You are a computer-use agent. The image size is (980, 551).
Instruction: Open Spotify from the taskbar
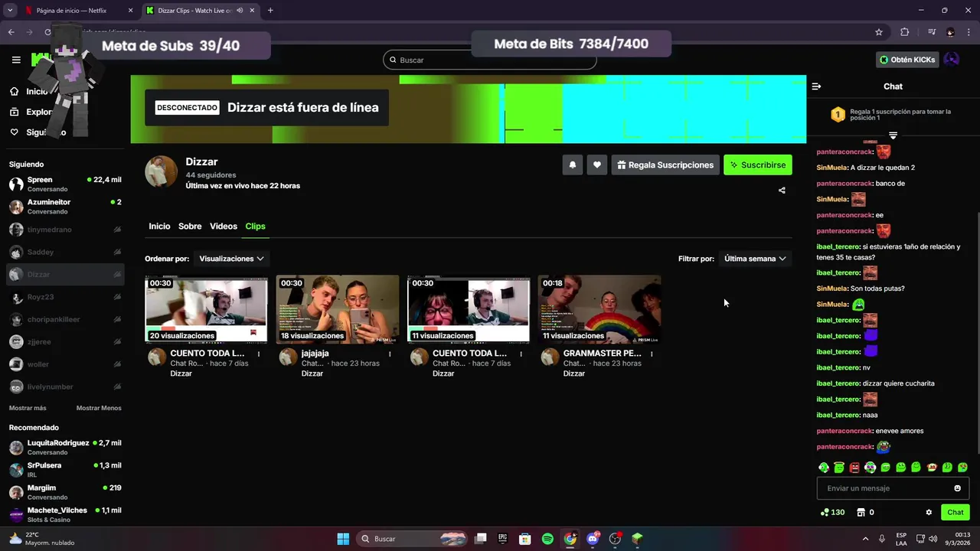547,539
